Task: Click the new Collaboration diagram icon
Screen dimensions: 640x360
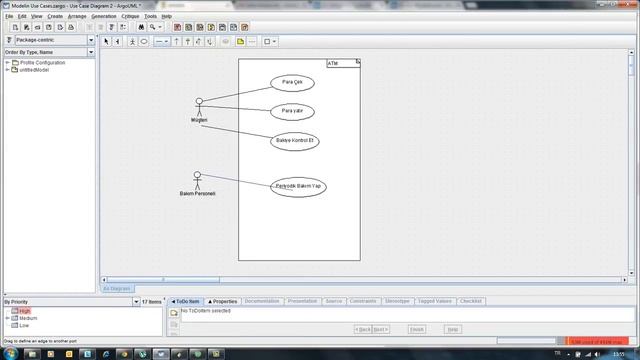Action: click(222, 27)
